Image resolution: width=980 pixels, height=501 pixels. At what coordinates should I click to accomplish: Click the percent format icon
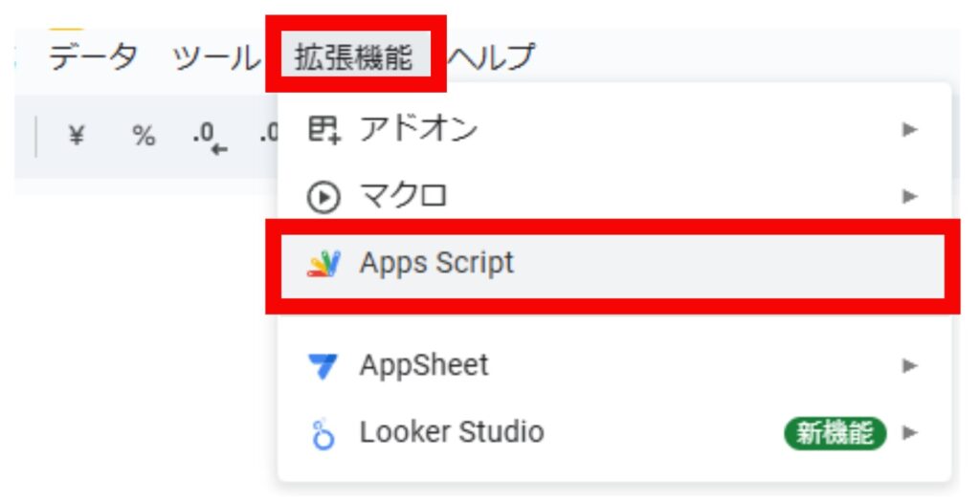(144, 135)
